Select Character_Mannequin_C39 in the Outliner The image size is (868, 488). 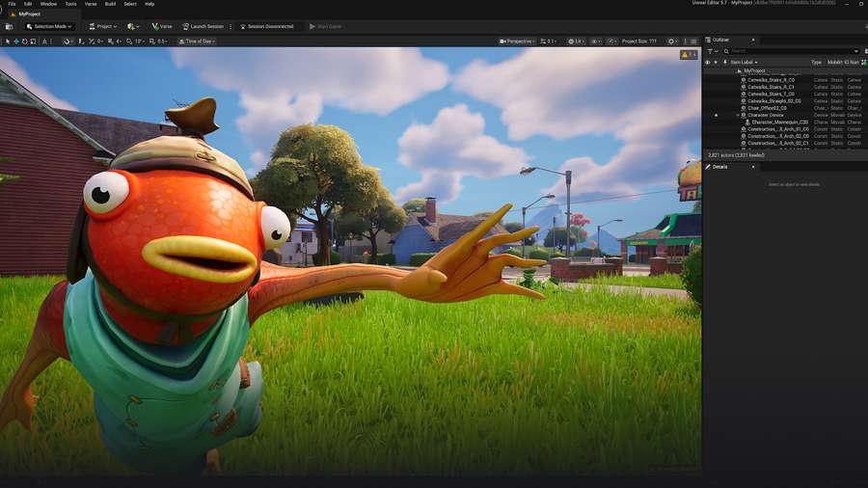click(779, 122)
